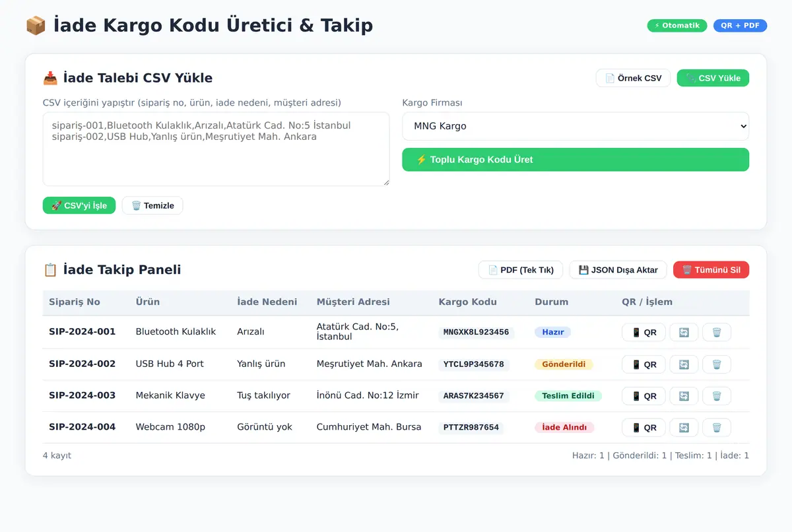Screen dimensions: 792x532
Task: Click the Otomatik badge in header
Action: click(x=677, y=26)
